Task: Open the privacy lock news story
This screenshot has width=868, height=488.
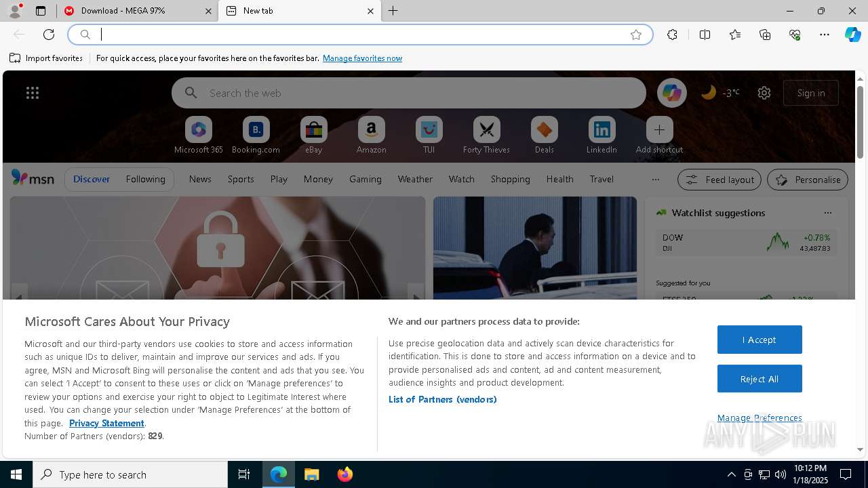Action: 218,248
